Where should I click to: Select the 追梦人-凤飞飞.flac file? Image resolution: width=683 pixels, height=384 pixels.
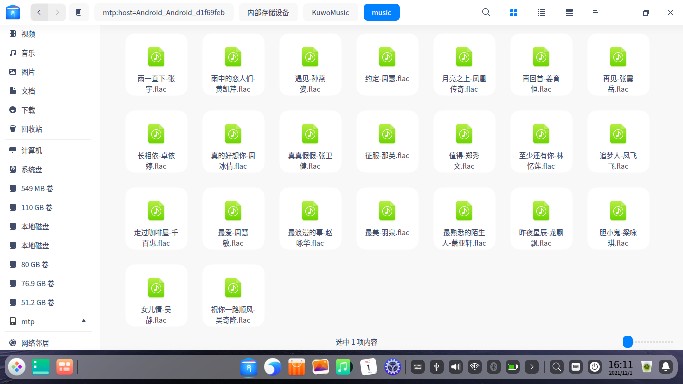(x=618, y=141)
